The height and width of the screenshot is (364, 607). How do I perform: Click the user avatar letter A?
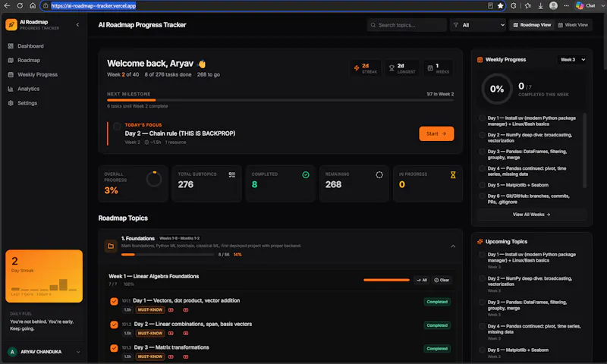tap(12, 352)
